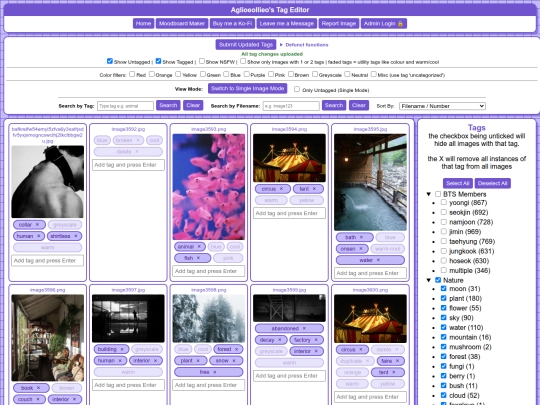The image size is (540, 405).
Task: Remove the tree tag via its X
Action: 215,372
